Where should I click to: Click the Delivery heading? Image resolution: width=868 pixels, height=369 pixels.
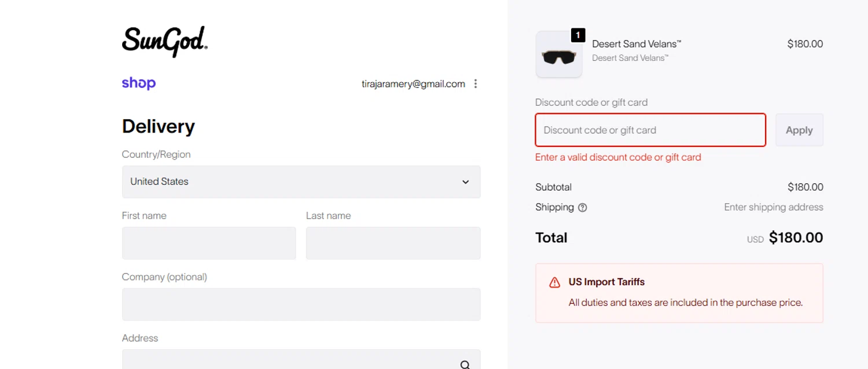159,126
